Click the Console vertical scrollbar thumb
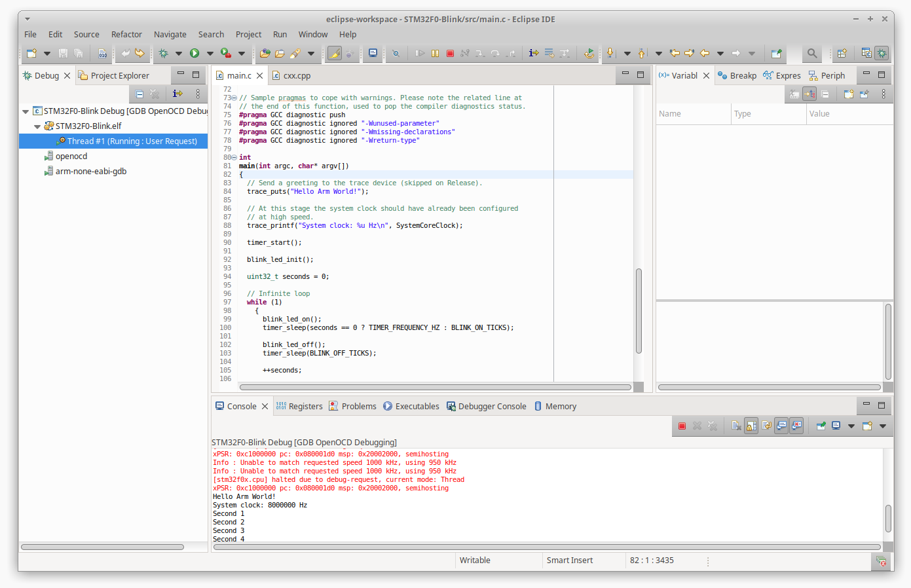The image size is (911, 588). point(888,518)
